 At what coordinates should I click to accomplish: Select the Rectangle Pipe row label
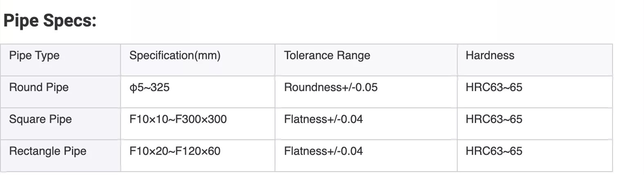(x=48, y=151)
